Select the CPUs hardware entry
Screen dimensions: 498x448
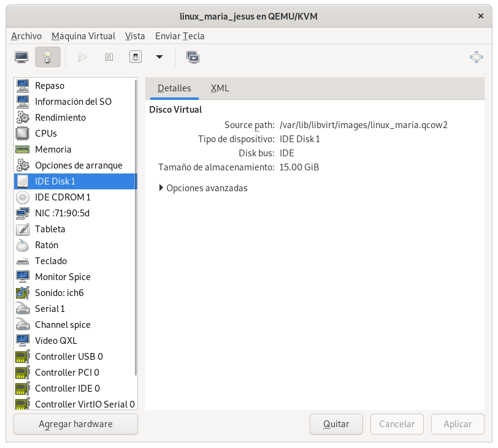(x=46, y=134)
